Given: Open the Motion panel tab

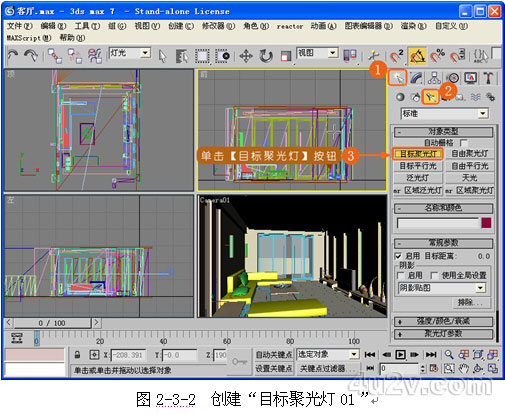Looking at the screenshot, I should coord(453,78).
